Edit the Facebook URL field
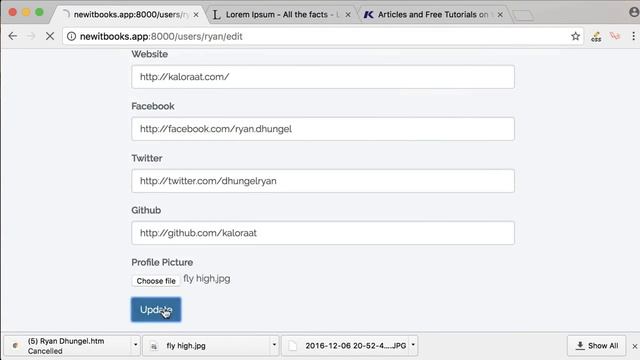The image size is (640, 360). pyautogui.click(x=323, y=129)
